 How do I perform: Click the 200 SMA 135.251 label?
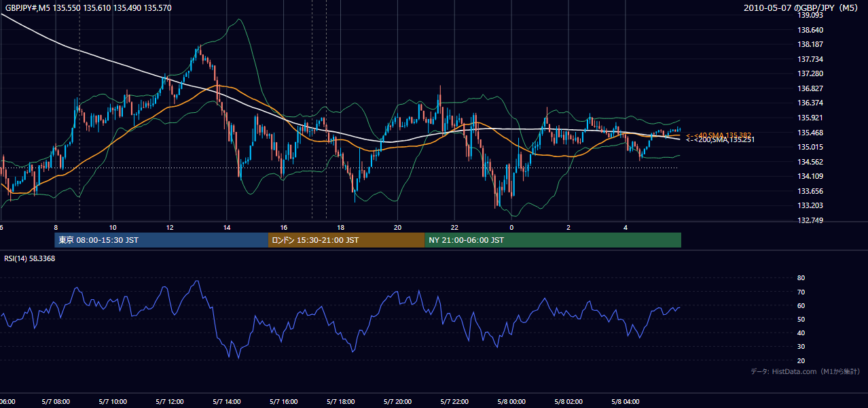click(x=720, y=140)
